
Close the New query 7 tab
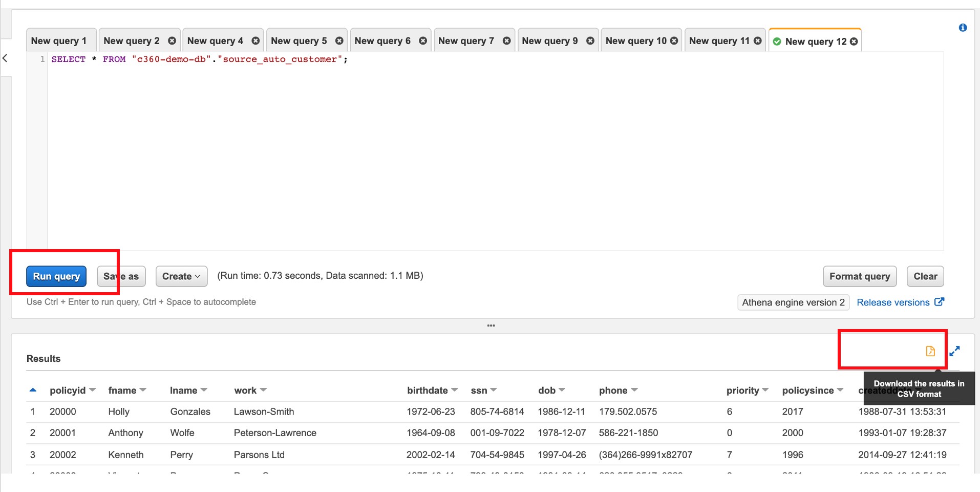[x=506, y=41]
